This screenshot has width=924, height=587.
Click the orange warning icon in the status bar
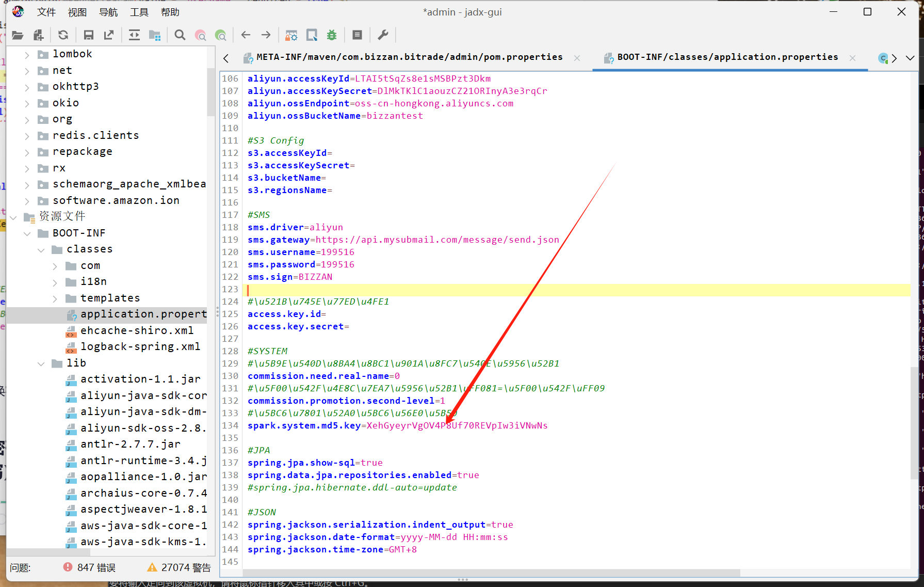point(152,567)
